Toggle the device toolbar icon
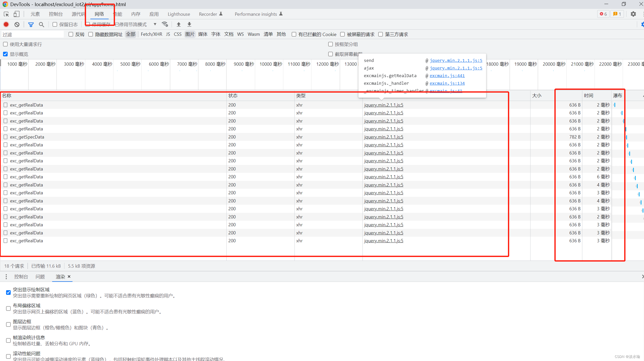This screenshot has width=644, height=361. click(x=16, y=14)
